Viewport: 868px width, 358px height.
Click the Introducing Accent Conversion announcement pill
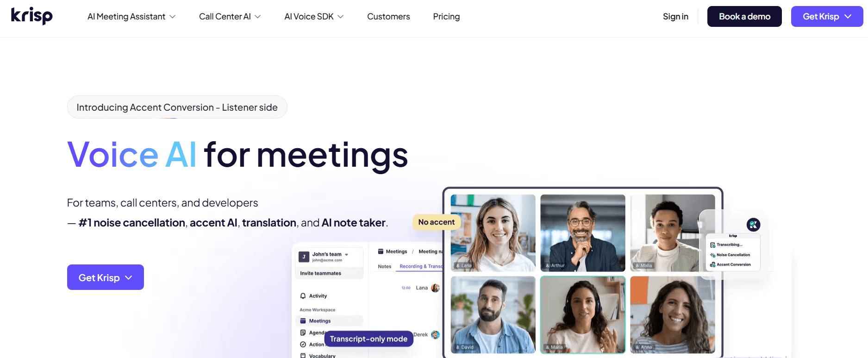(177, 107)
